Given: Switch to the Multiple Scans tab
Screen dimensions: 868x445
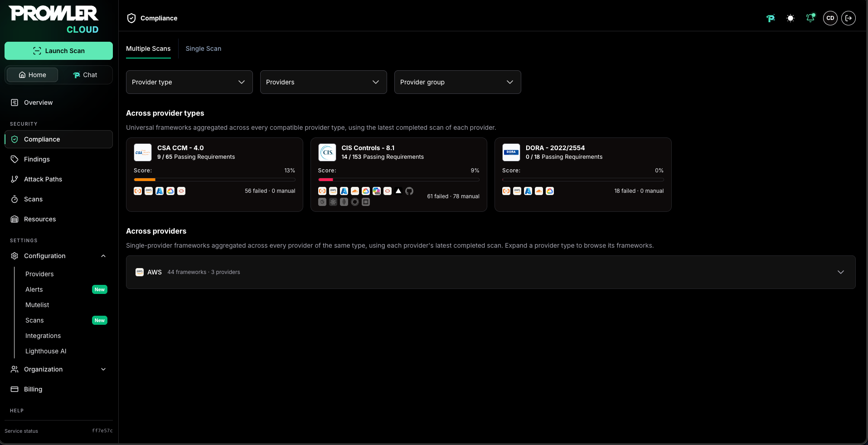Looking at the screenshot, I should [148, 49].
